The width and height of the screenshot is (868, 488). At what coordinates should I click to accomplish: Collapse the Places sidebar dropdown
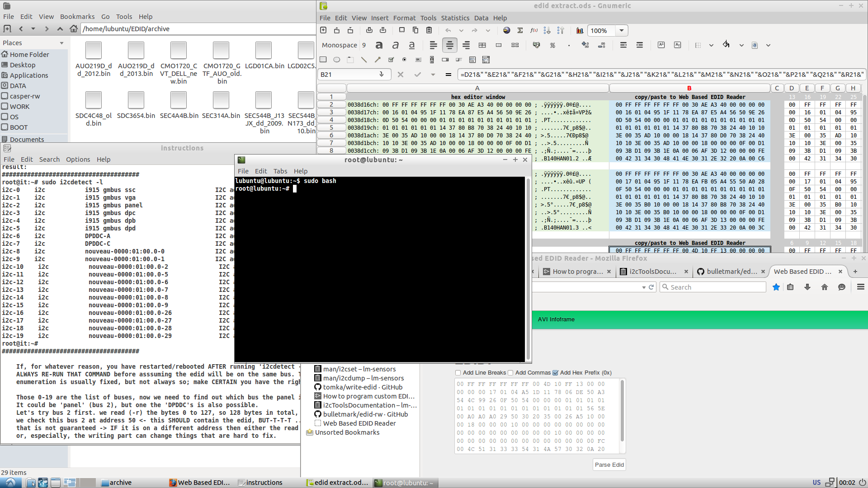click(x=62, y=43)
